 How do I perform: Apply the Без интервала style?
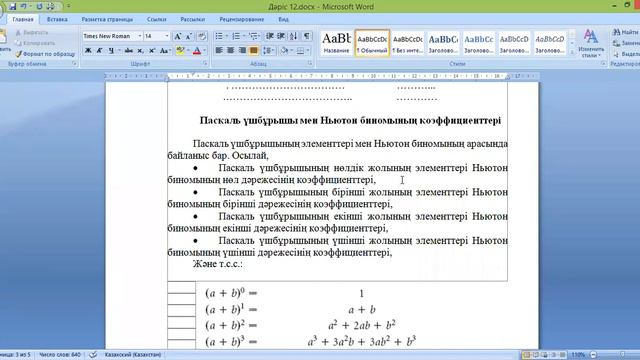[408, 43]
